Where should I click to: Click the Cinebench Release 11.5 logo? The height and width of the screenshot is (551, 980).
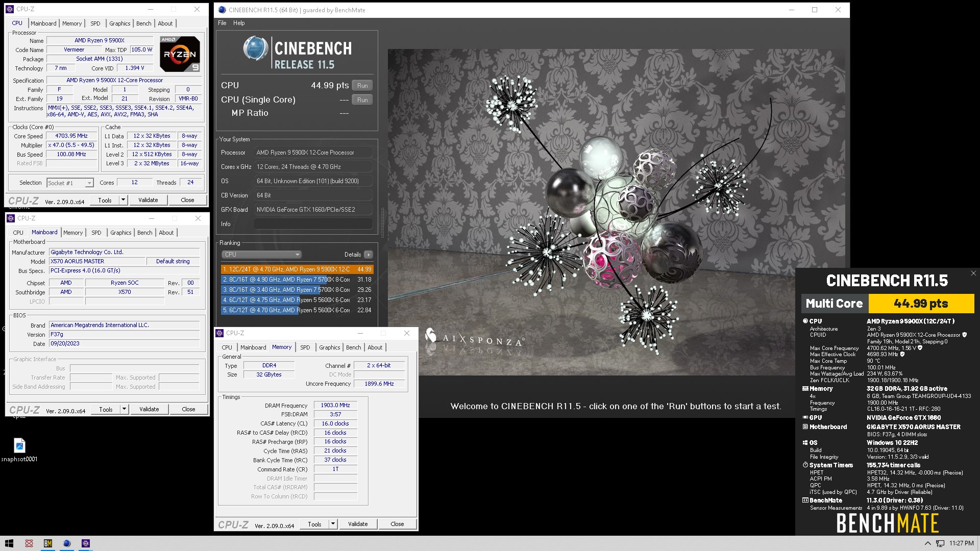coord(297,53)
